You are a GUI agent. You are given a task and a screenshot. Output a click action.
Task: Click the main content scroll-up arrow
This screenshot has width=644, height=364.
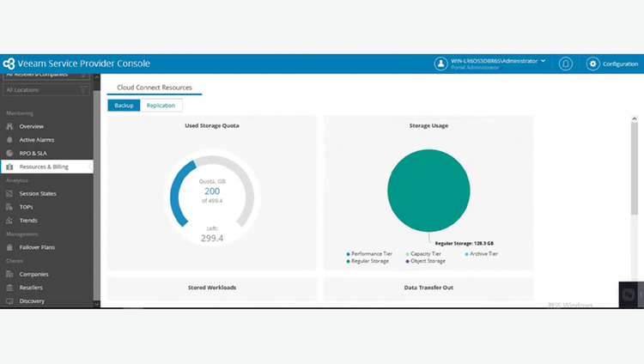pyautogui.click(x=635, y=118)
